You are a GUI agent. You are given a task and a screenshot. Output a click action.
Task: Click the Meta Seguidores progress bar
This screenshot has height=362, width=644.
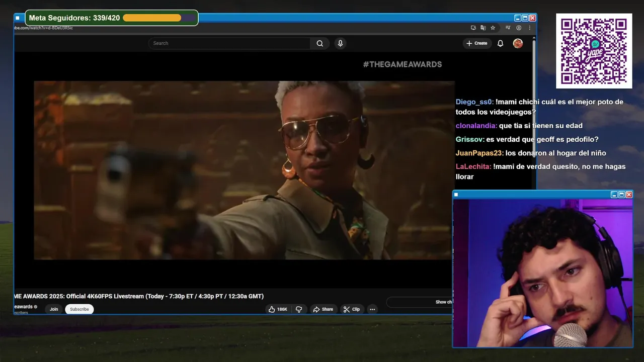(159, 18)
